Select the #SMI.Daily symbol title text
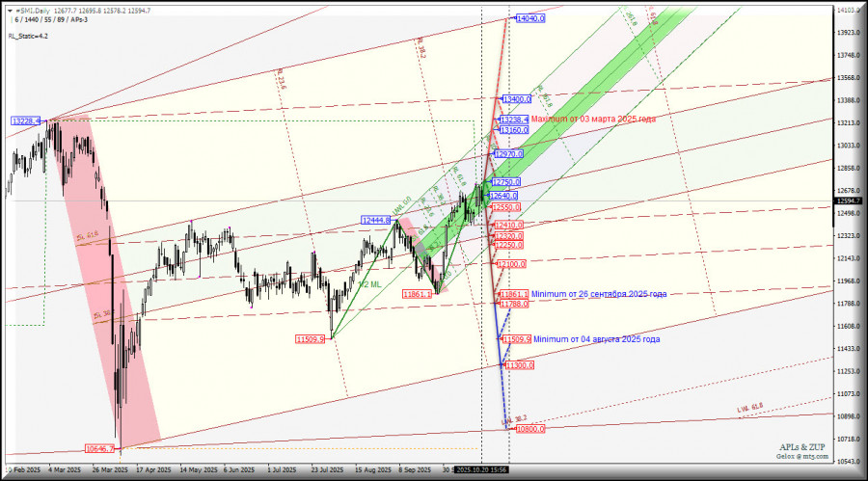The width and height of the screenshot is (868, 481). 33,11
